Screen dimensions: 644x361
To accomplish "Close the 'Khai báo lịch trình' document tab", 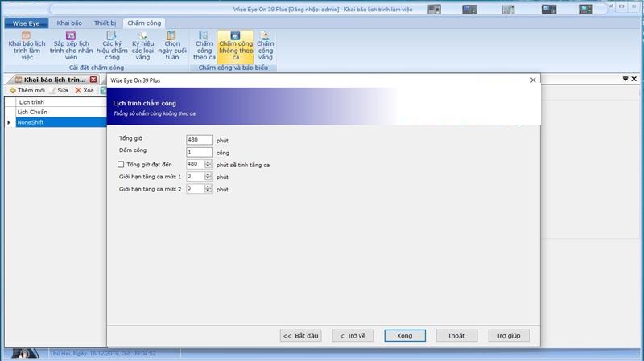I will (x=93, y=80).
